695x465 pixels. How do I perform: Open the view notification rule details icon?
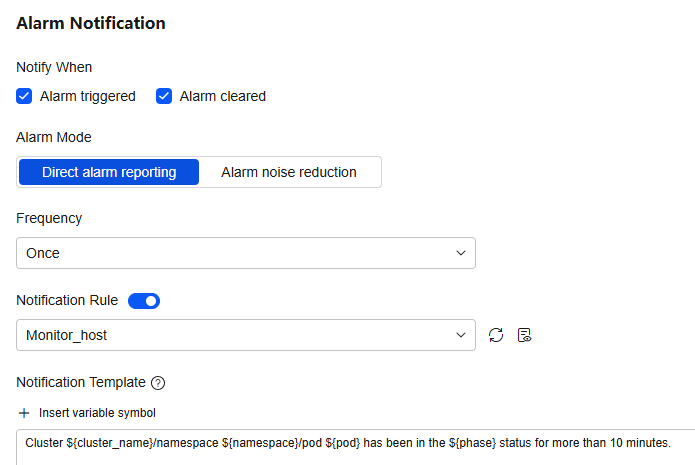524,335
